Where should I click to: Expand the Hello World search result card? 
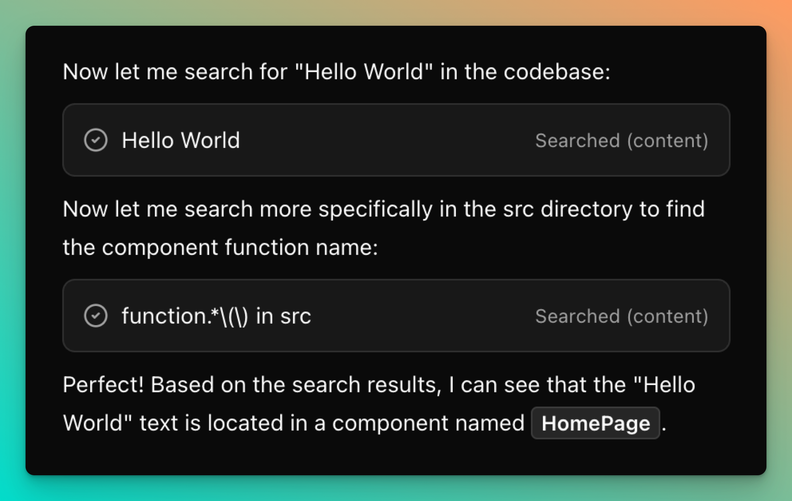[395, 140]
